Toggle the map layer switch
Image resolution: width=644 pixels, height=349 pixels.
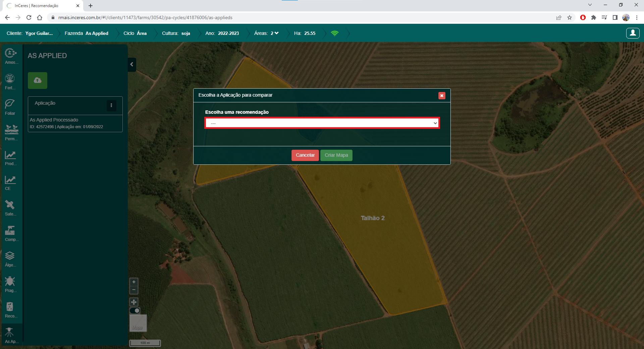[x=135, y=310]
